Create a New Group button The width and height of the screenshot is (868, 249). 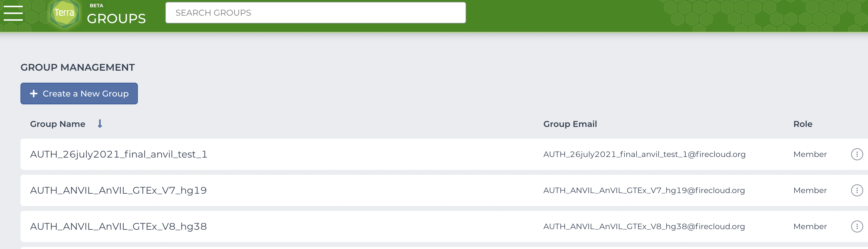point(79,94)
